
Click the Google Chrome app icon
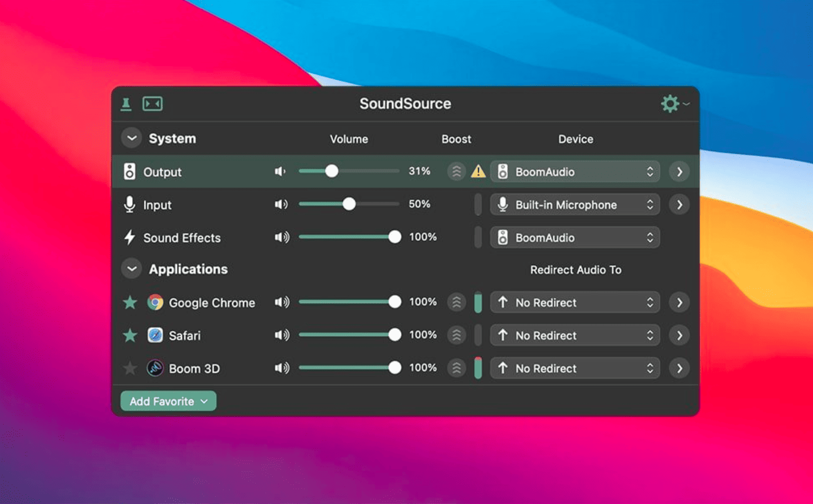click(x=155, y=303)
